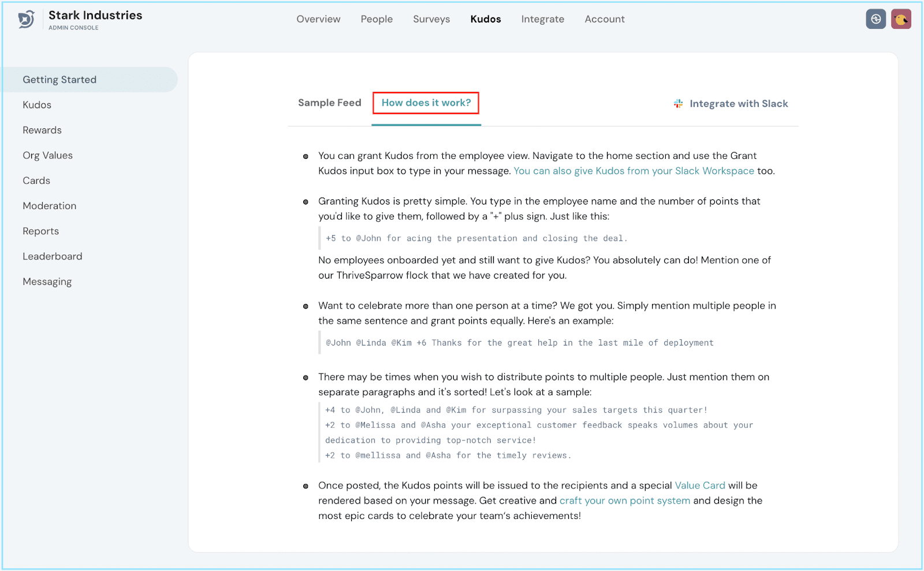Select Integrate in the top navigation

pos(543,19)
